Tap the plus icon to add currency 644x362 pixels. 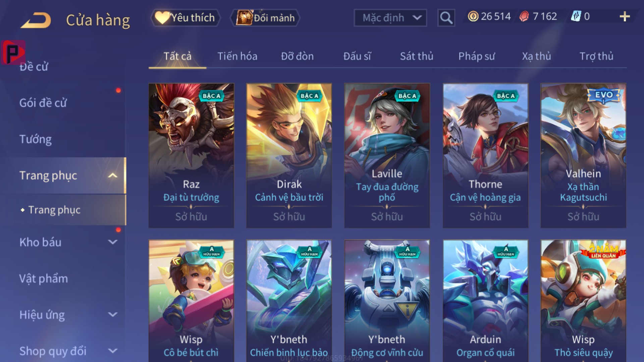click(625, 16)
